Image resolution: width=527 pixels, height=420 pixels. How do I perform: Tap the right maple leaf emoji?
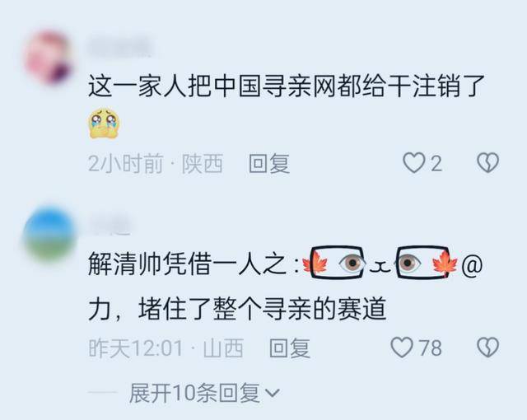pyautogui.click(x=445, y=263)
